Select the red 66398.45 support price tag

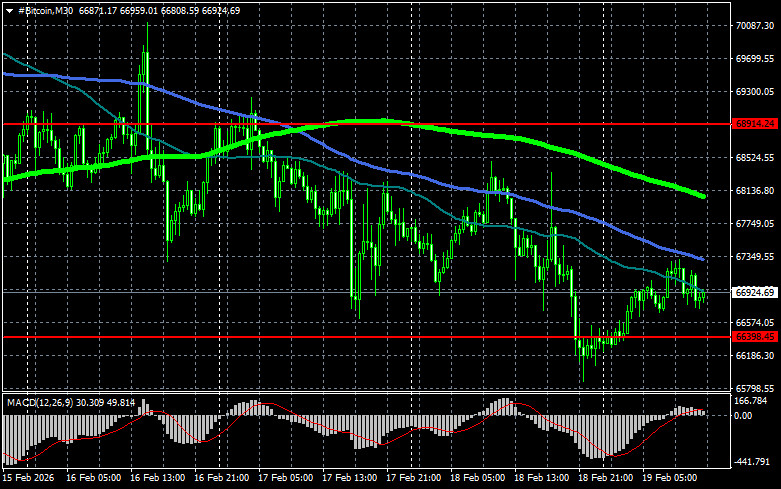(755, 337)
